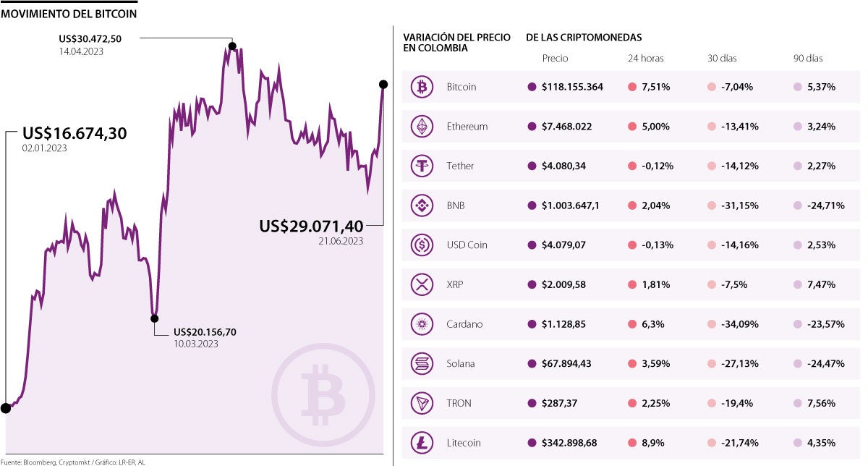
Task: Click the chart dot at US$20.156,70 low
Action: pyautogui.click(x=154, y=318)
